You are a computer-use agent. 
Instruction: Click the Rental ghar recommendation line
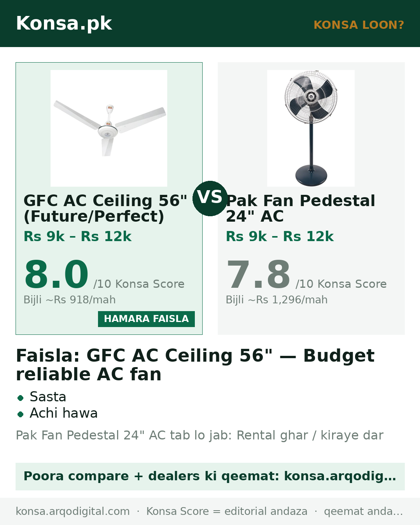pos(199,436)
